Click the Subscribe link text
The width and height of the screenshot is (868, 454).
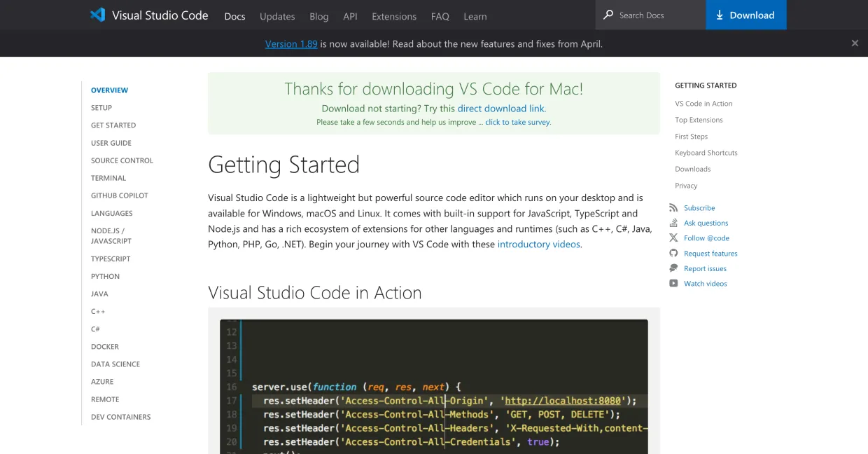tap(699, 208)
